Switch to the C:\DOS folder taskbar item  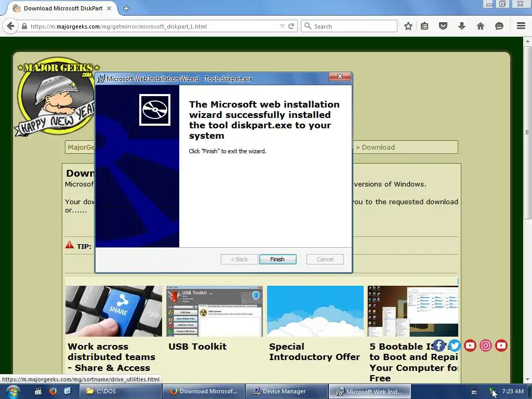(120, 391)
